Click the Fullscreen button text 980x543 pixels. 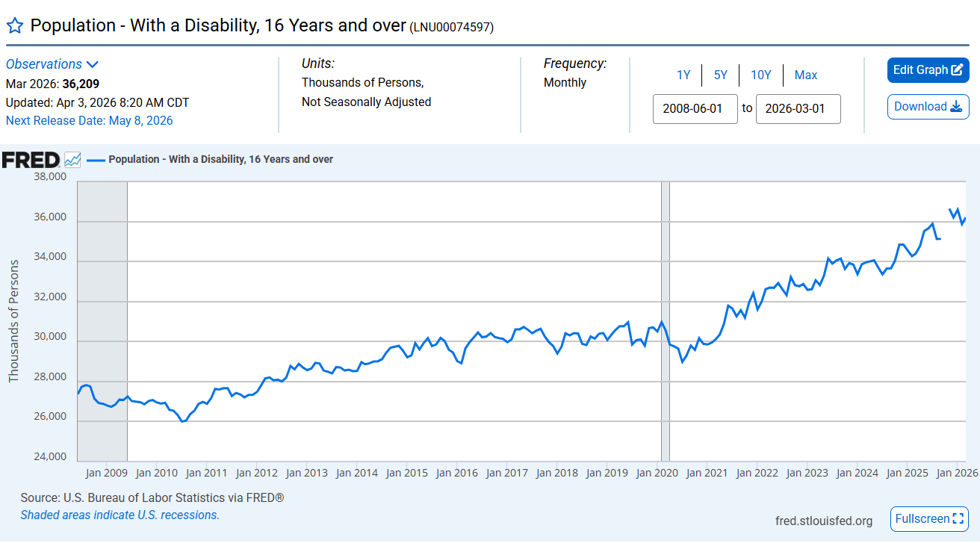922,518
